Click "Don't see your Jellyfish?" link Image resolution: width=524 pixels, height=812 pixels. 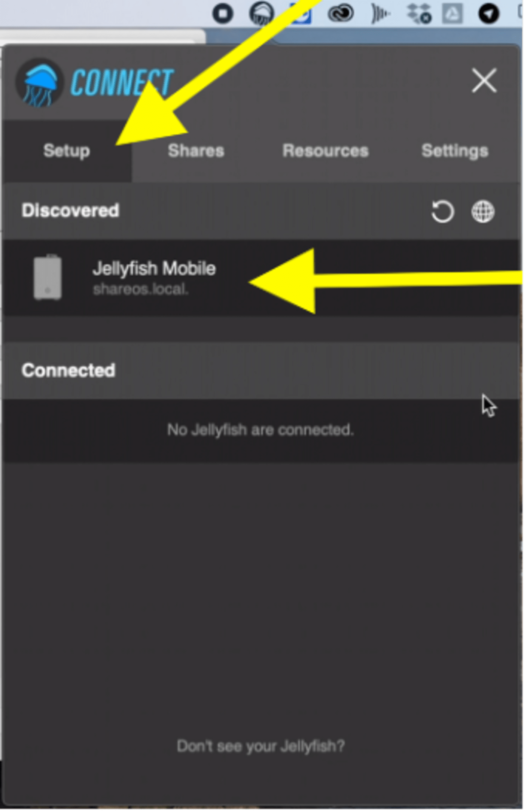(261, 746)
